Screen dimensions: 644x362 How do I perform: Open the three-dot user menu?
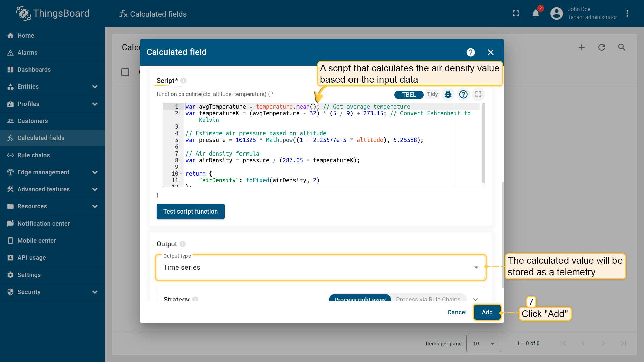(x=627, y=13)
